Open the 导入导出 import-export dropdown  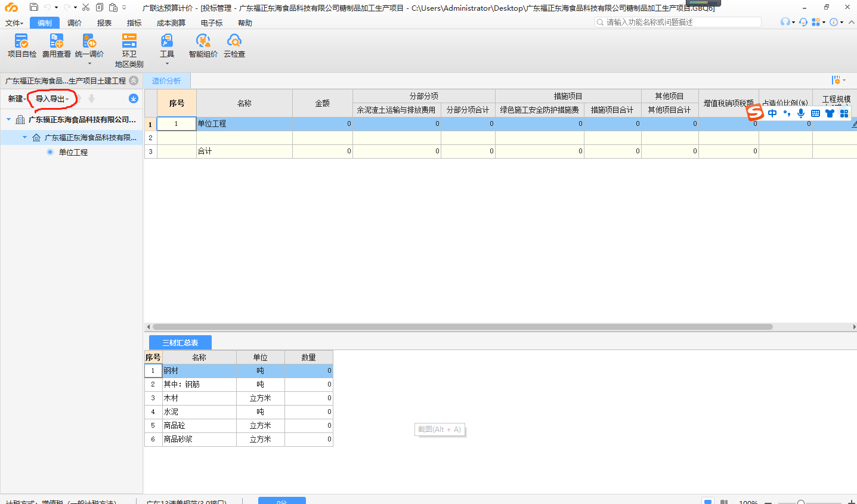52,99
